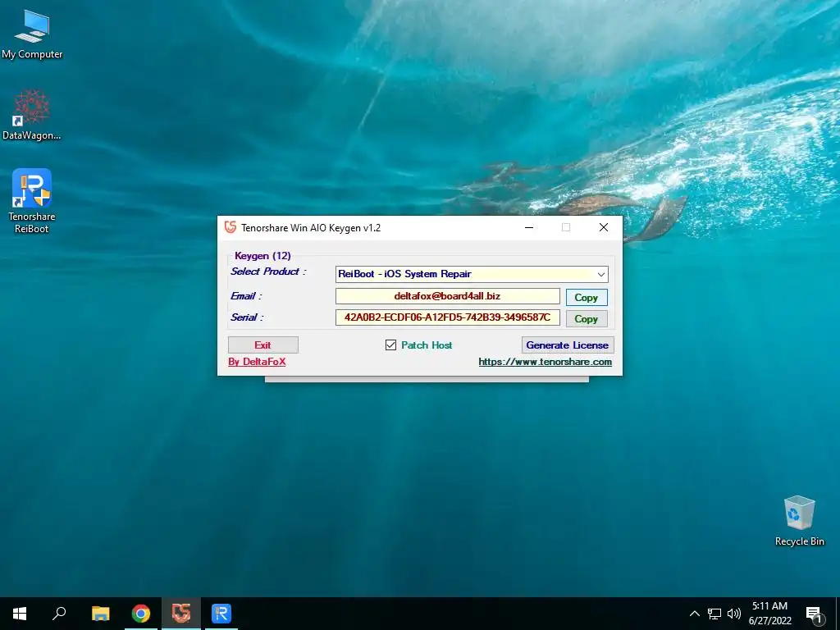Open the notification center icon

click(x=814, y=614)
